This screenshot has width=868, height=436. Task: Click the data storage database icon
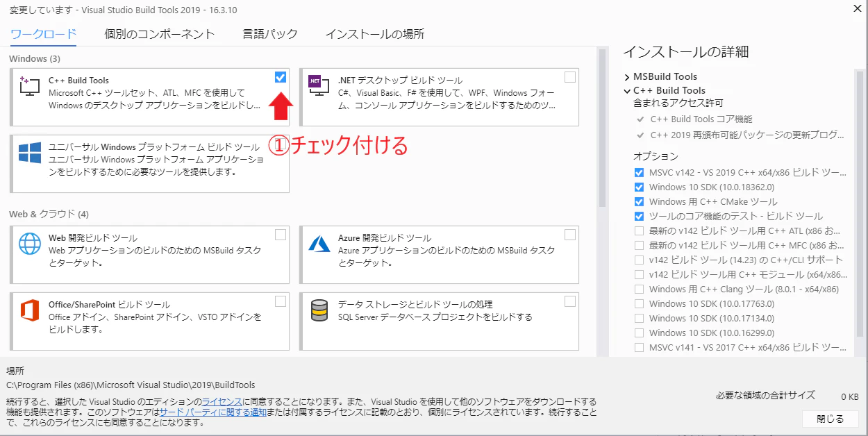319,310
